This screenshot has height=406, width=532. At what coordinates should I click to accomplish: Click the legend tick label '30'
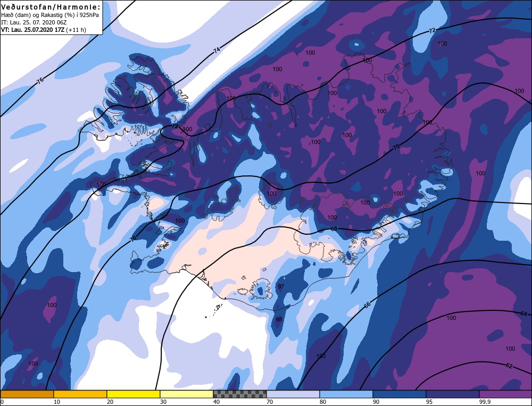[x=163, y=402]
